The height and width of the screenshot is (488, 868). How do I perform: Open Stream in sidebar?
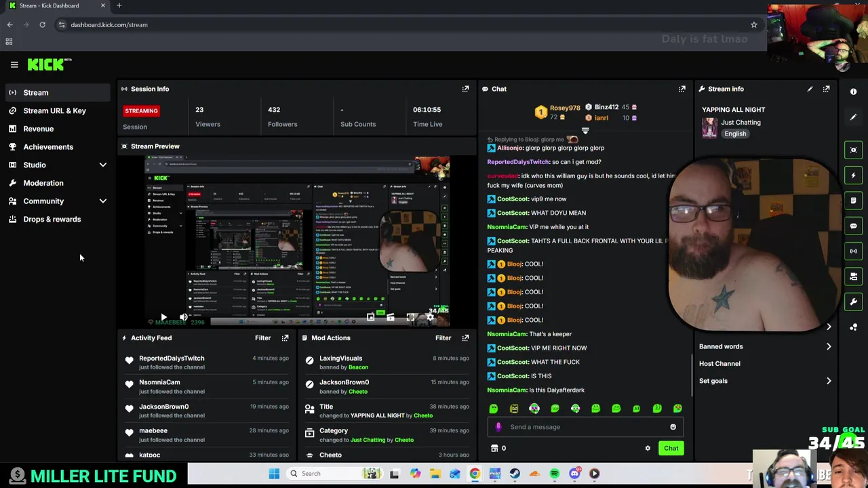tap(57, 92)
